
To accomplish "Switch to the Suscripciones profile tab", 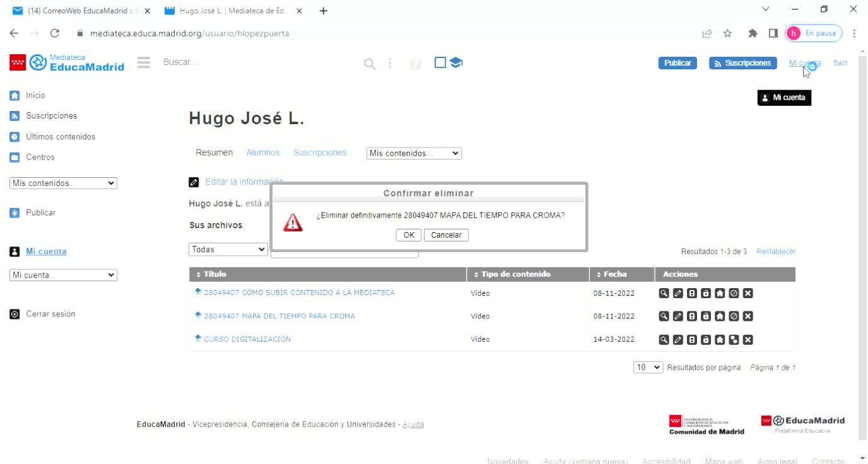I will (320, 153).
